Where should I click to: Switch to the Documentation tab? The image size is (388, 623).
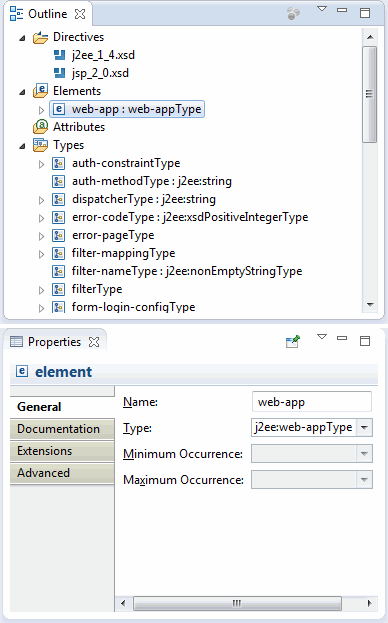point(62,429)
